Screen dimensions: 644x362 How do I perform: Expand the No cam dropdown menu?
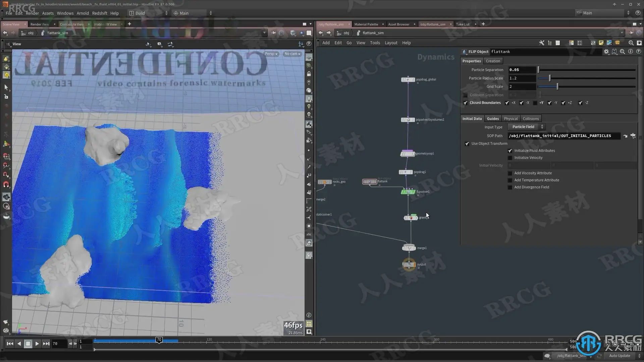[x=292, y=54]
